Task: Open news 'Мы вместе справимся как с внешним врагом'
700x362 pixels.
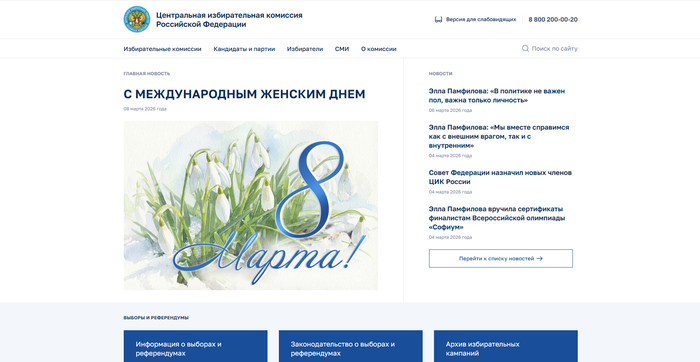Action: pos(499,137)
